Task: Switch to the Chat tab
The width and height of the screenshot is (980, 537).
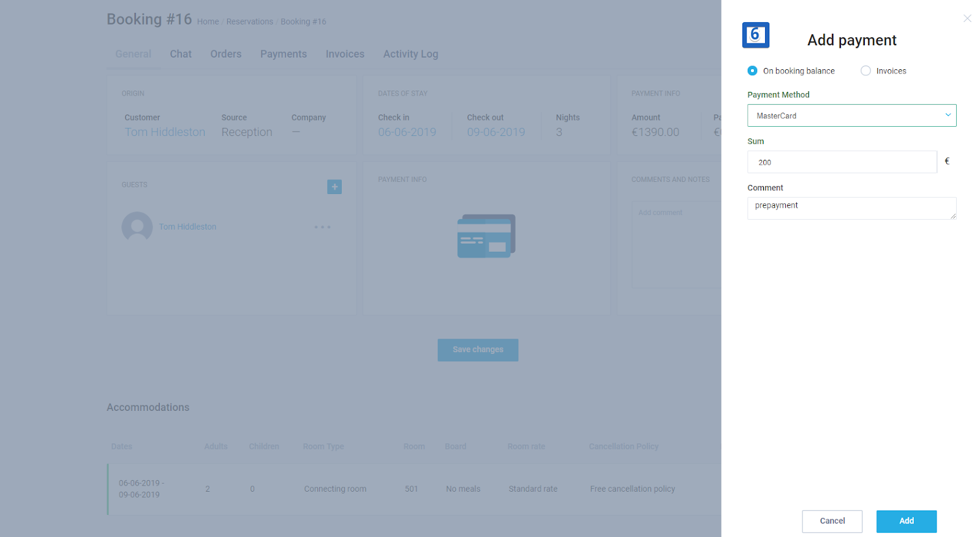Action: (181, 54)
